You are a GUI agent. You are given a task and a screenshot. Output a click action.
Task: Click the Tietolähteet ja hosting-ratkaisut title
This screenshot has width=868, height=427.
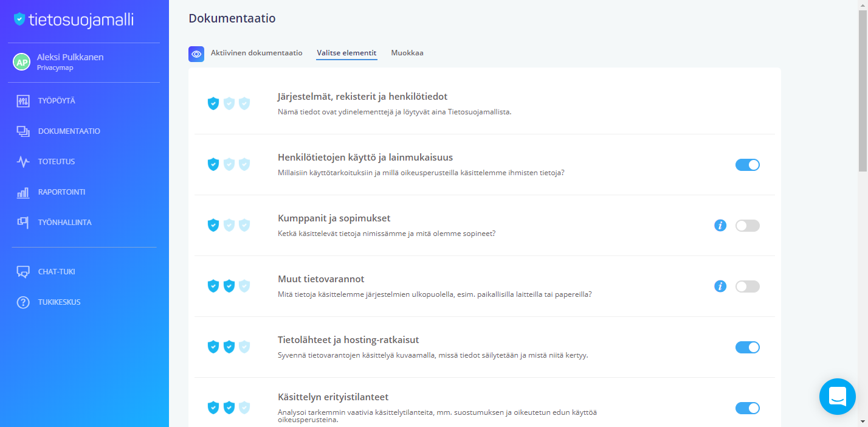(x=348, y=340)
